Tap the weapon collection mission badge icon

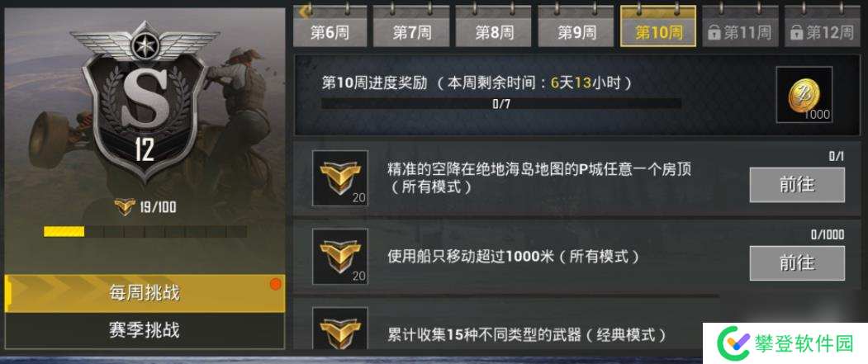pyautogui.click(x=340, y=328)
